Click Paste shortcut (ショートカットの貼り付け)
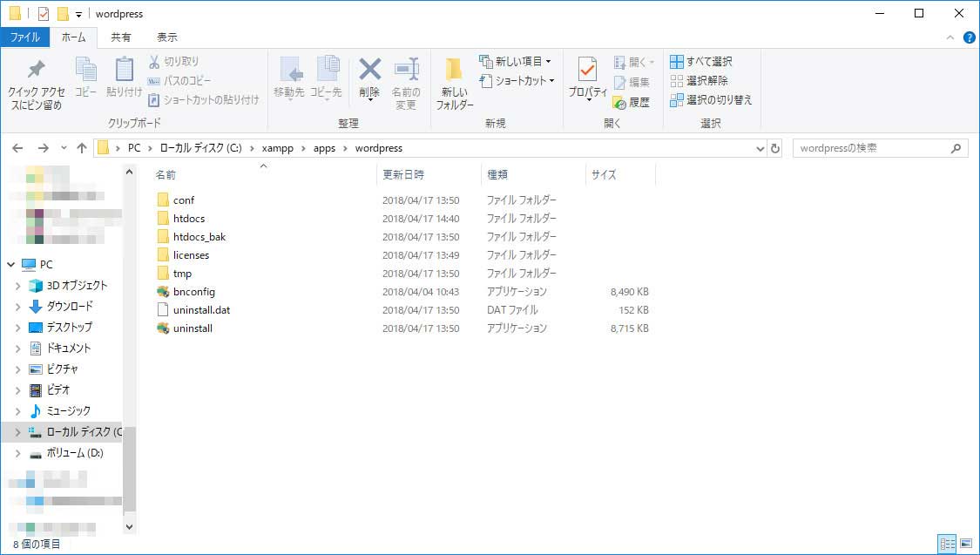Viewport: 980px width, 555px height. (x=203, y=100)
